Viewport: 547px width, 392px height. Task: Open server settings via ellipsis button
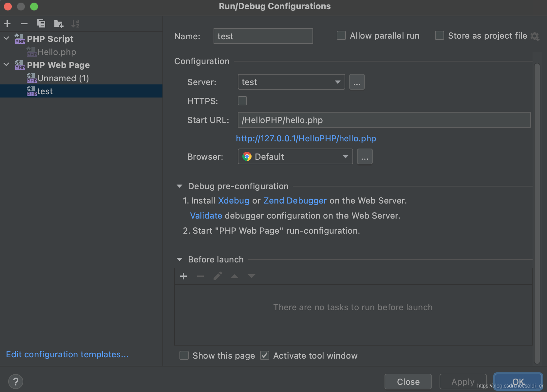[x=357, y=82]
